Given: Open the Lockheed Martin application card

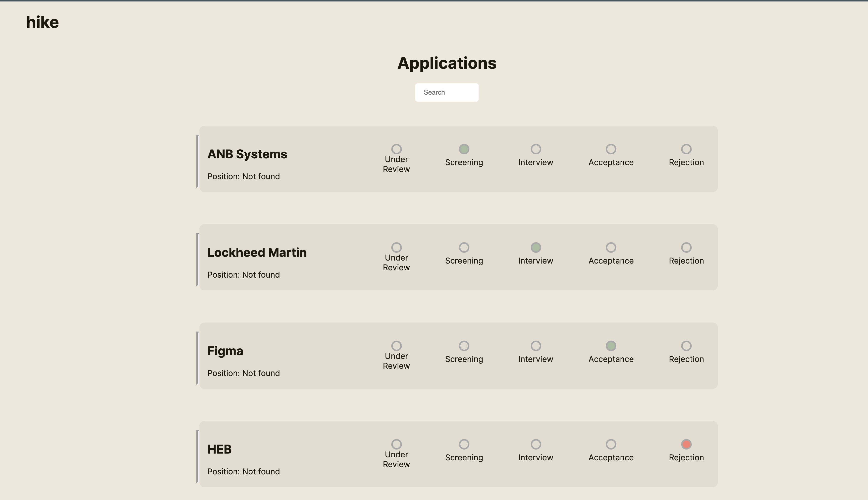Looking at the screenshot, I should (x=257, y=253).
